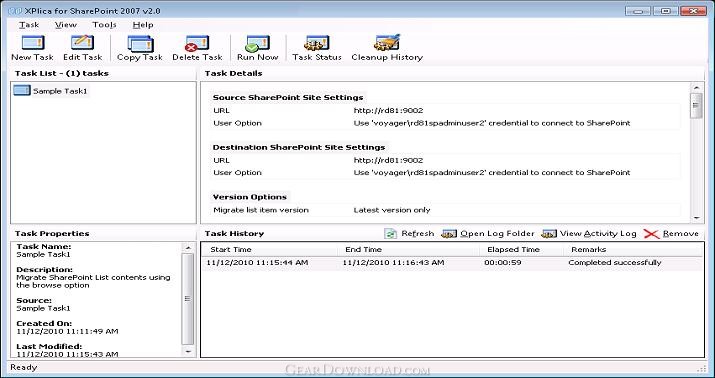Click the XPlica app icon in title bar
Viewport: 715px width, 378px height.
pyautogui.click(x=15, y=10)
